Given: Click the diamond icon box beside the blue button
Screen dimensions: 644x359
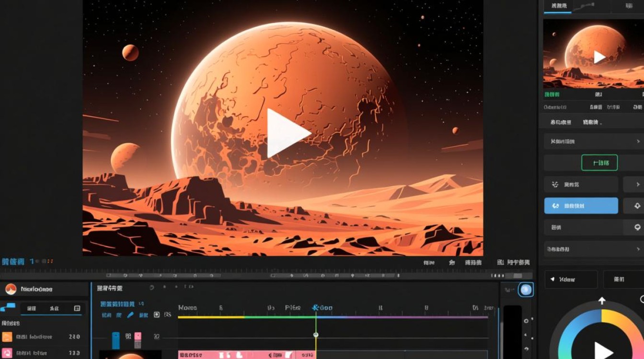Looking at the screenshot, I should [633, 205].
